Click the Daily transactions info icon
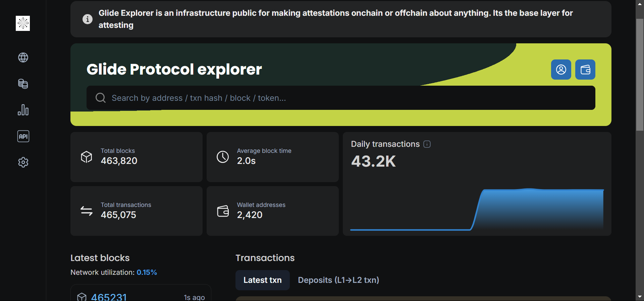This screenshot has width=644, height=301. tap(427, 144)
